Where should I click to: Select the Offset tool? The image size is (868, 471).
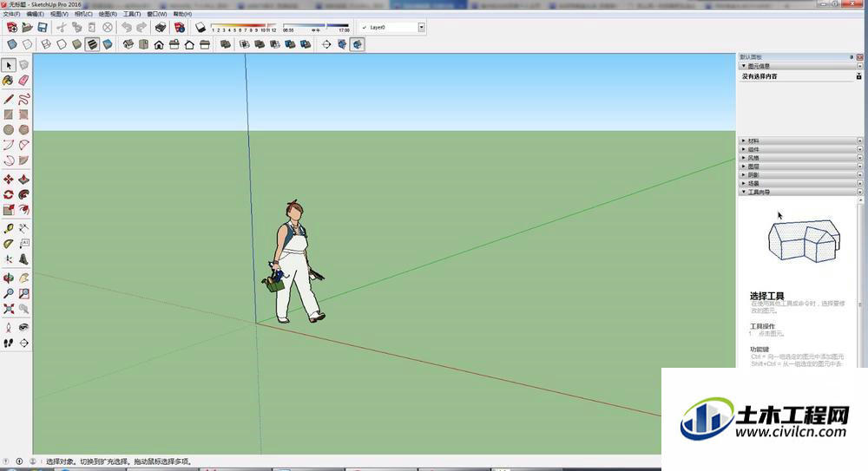click(x=23, y=210)
